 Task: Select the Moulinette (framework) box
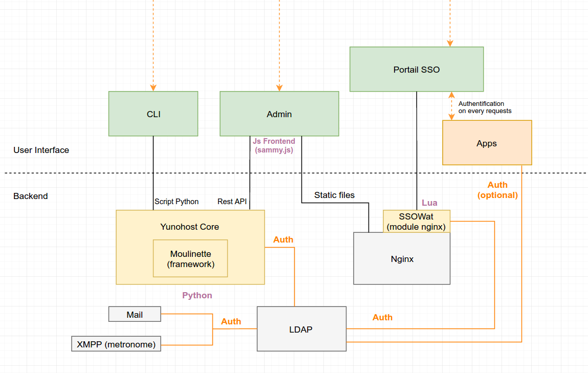[190, 258]
